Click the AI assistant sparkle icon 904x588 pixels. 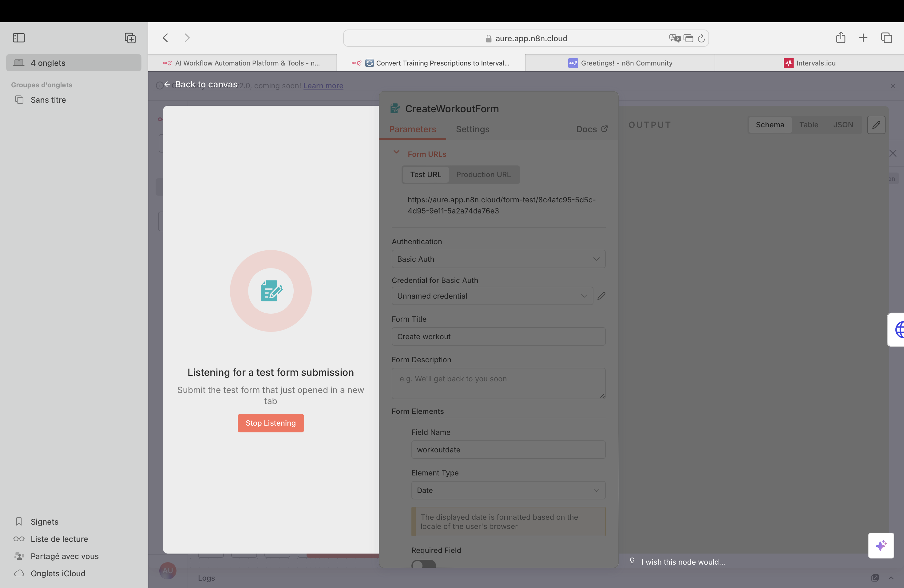tap(881, 546)
